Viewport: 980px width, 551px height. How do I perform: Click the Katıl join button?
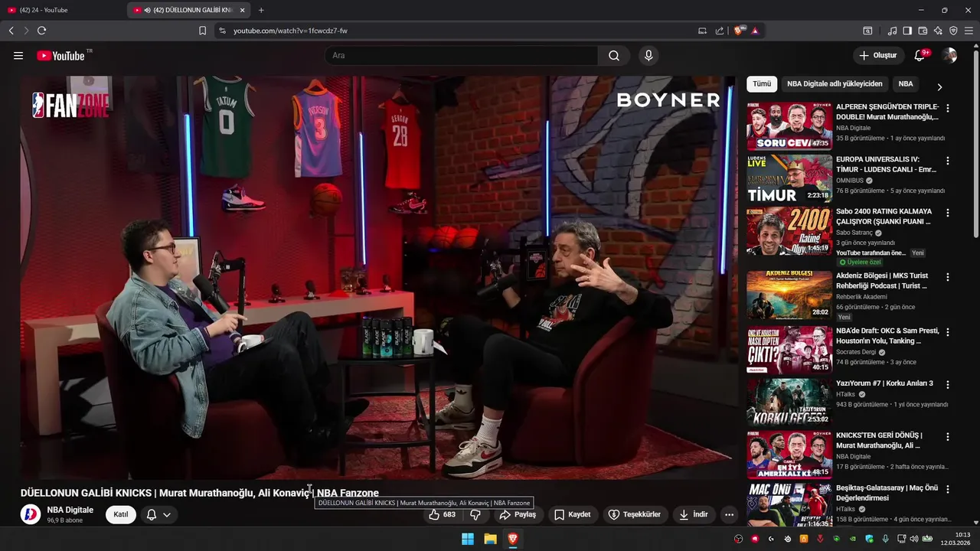click(121, 515)
